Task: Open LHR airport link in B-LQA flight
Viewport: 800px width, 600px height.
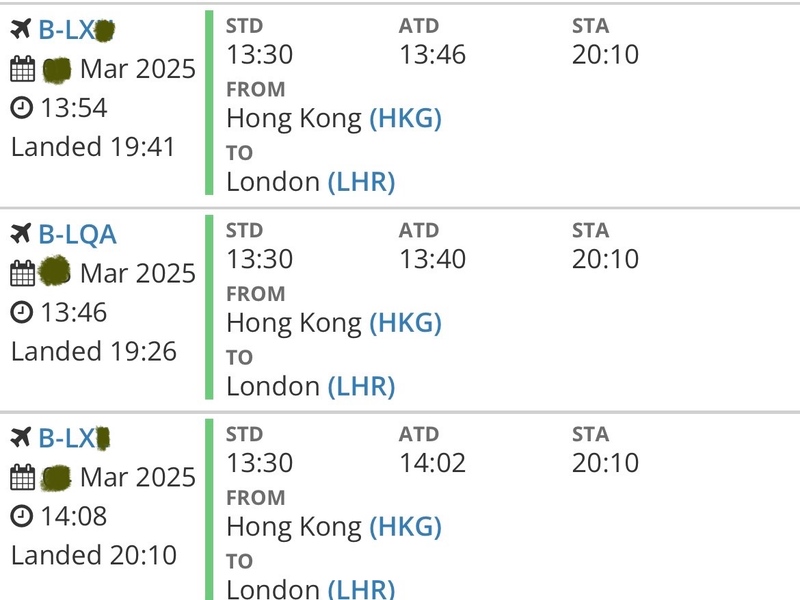Action: pos(361,387)
